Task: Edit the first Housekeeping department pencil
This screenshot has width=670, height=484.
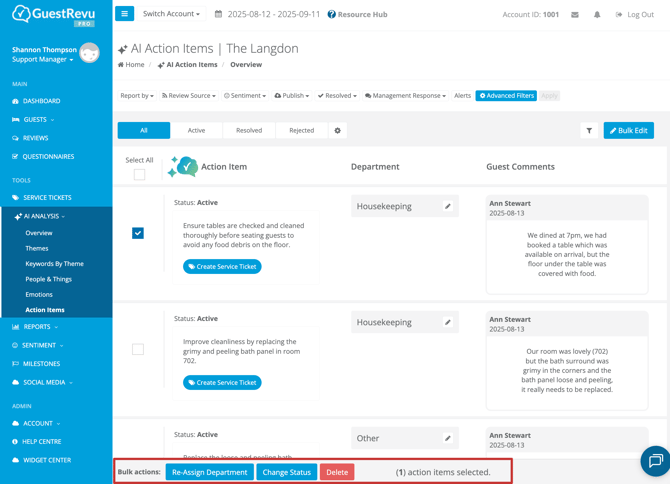Action: click(448, 207)
